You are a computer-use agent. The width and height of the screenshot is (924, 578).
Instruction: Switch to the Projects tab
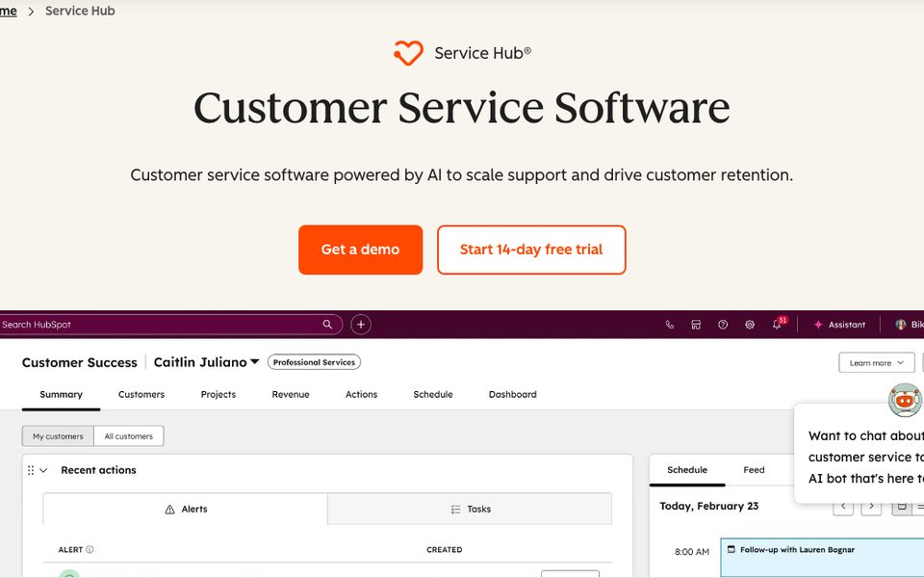(218, 395)
